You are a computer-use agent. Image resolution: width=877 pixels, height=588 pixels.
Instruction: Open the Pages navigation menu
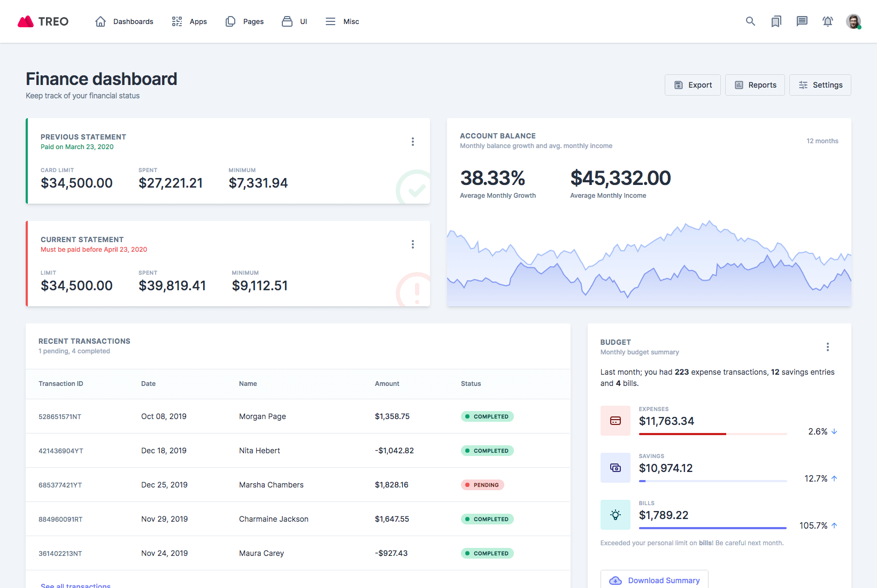pyautogui.click(x=244, y=21)
